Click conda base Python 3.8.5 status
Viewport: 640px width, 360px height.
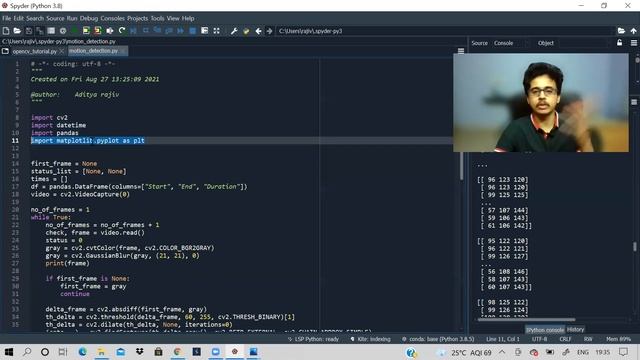(x=438, y=339)
